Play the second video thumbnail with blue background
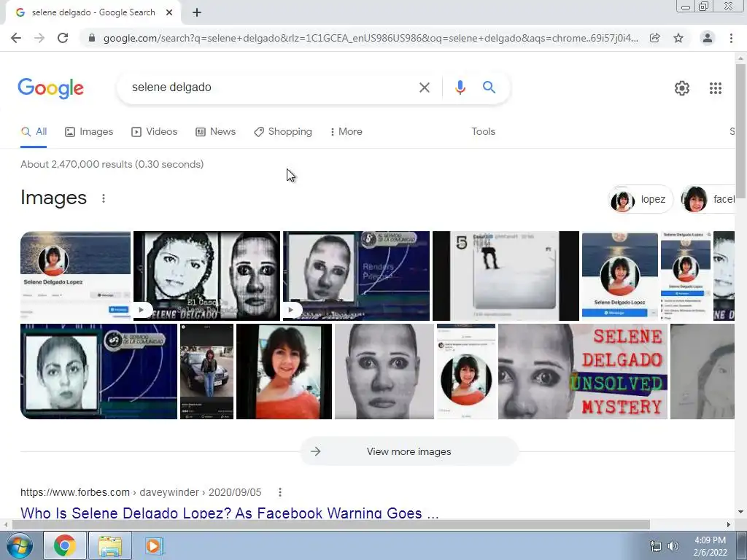The width and height of the screenshot is (747, 560). pyautogui.click(x=356, y=276)
